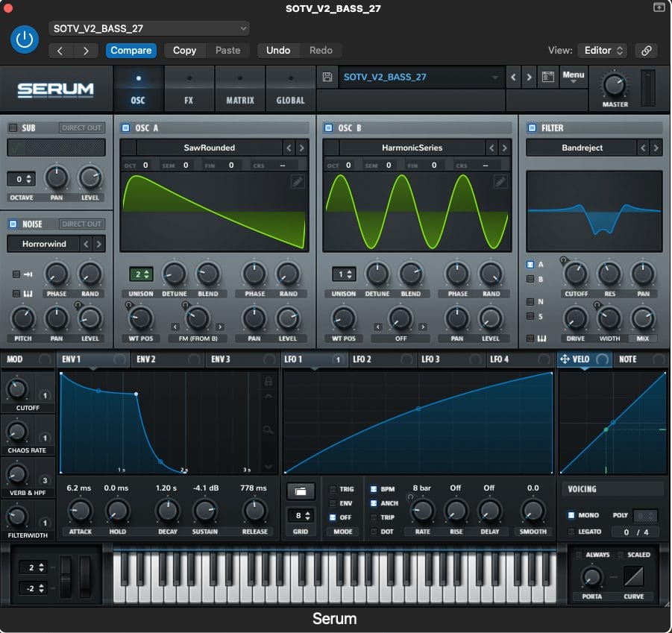Click the MASTER volume knob
672x633 pixels.
tap(615, 85)
